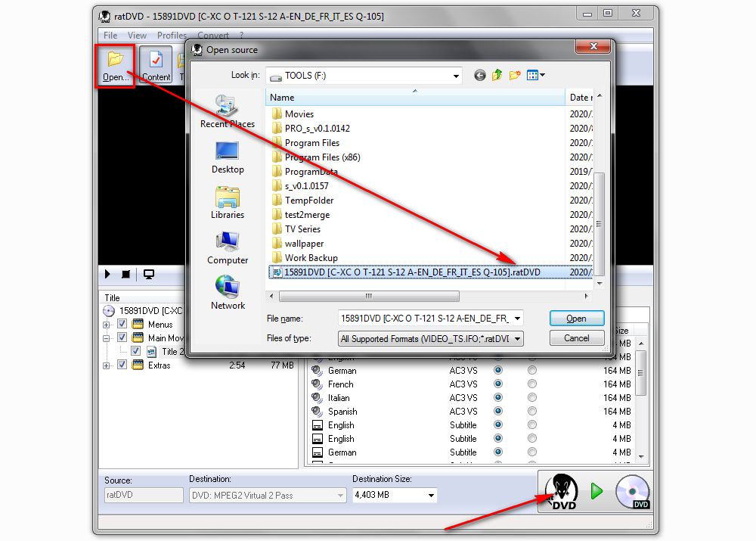The width and height of the screenshot is (756, 541).
Task: Go up one folder level icon
Action: [x=497, y=76]
